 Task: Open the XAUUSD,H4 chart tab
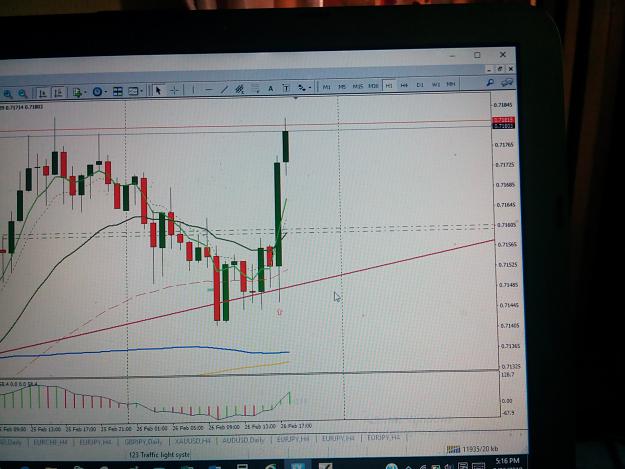pos(193,441)
